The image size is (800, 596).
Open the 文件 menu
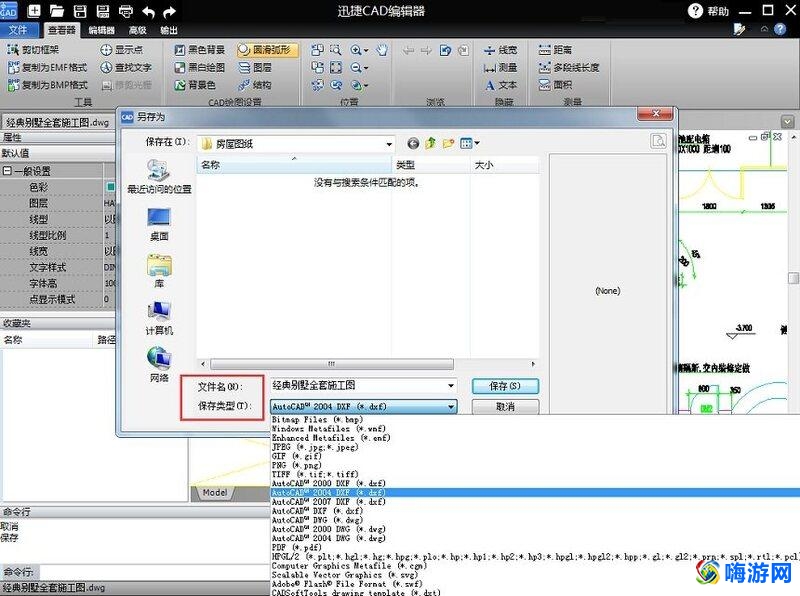18,30
